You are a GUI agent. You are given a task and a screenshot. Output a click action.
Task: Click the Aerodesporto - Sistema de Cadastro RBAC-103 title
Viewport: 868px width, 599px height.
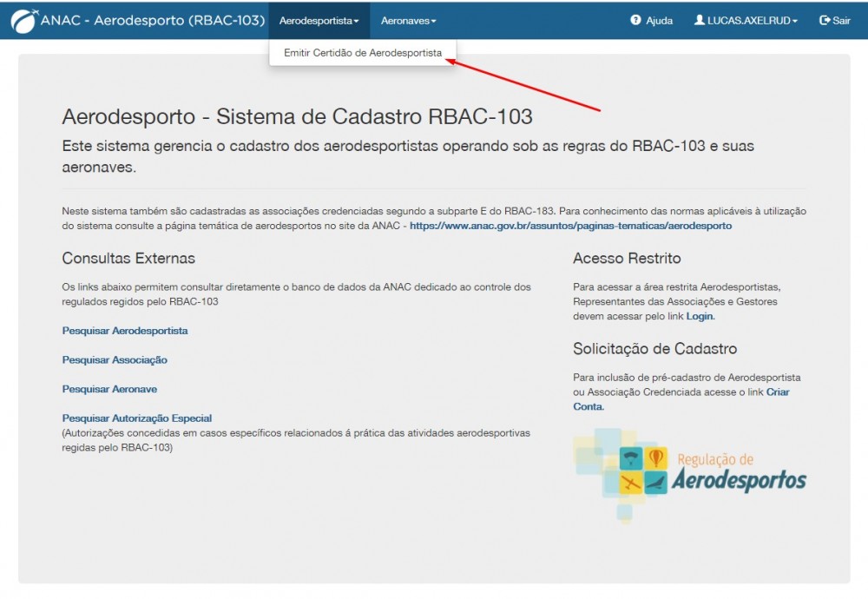pos(297,117)
